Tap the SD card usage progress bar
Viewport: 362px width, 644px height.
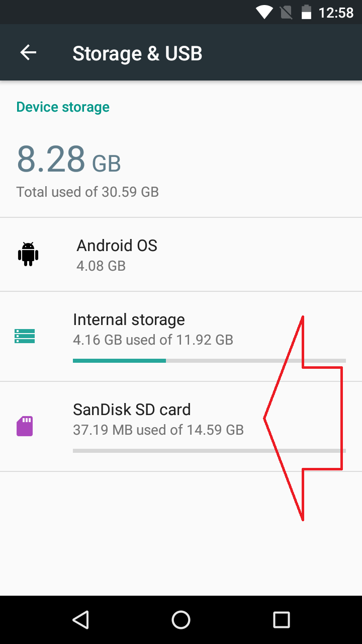[x=209, y=450]
